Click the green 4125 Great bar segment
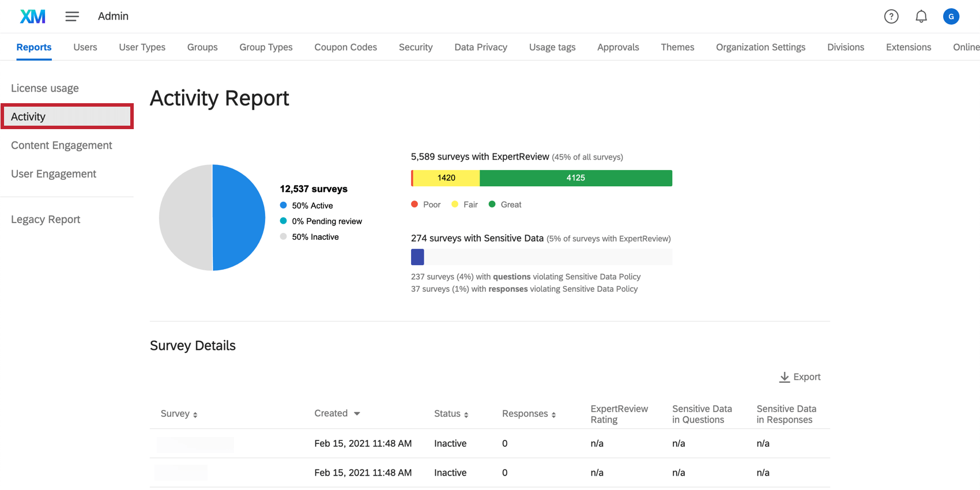Image resolution: width=980 pixels, height=490 pixels. (x=576, y=178)
